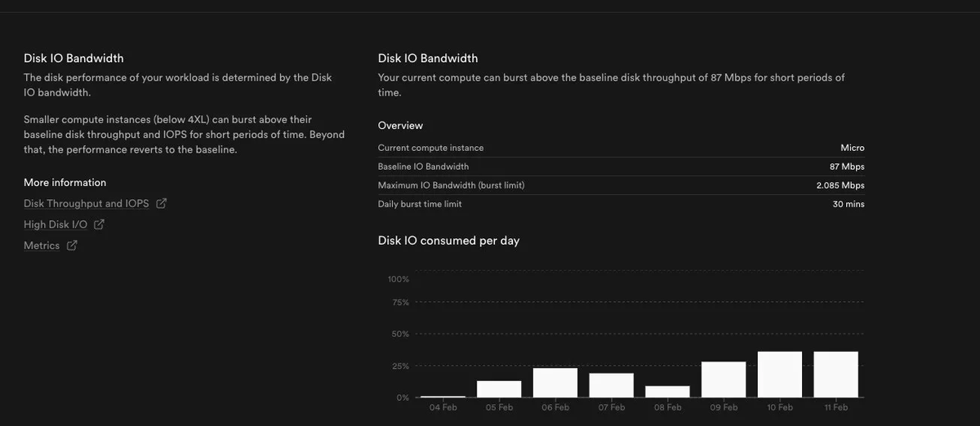Click the '87 Mbps' baseline bandwidth value
Image resolution: width=980 pixels, height=426 pixels.
(847, 166)
